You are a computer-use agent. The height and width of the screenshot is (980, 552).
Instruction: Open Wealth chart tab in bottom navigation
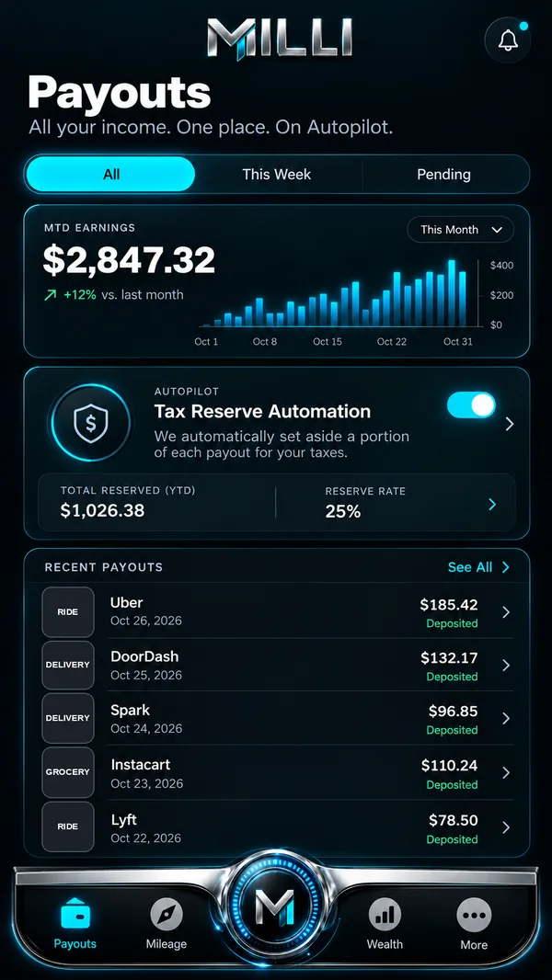pyautogui.click(x=385, y=924)
